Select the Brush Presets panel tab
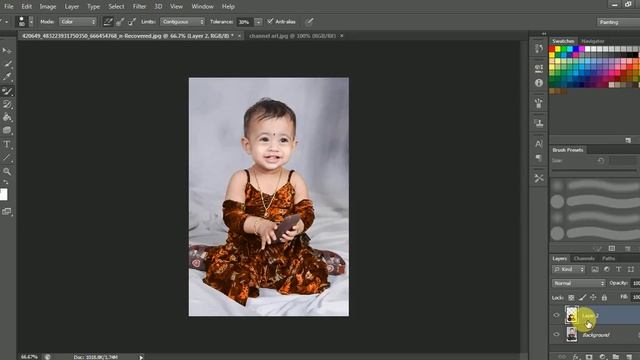The image size is (640, 360). click(x=568, y=150)
